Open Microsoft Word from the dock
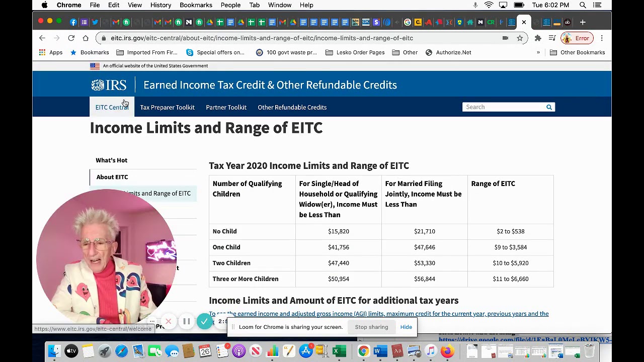The height and width of the screenshot is (362, 644). (380, 351)
